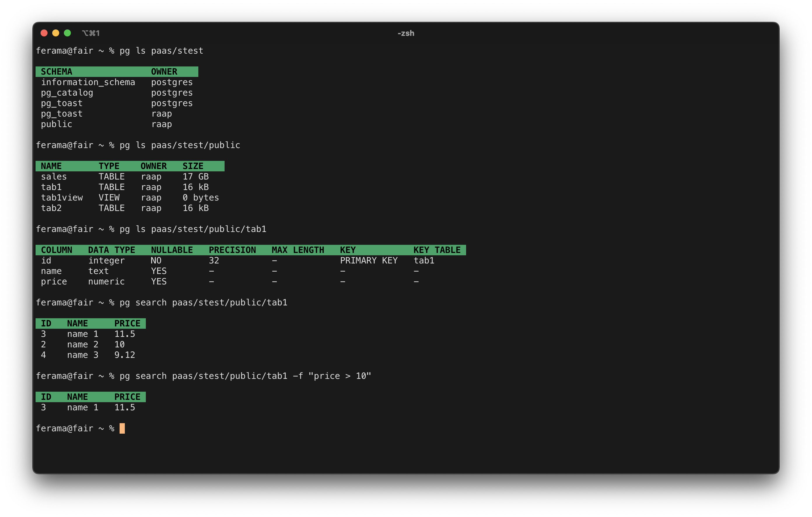Click the pg_catalog schema name
This screenshot has width=812, height=517.
tap(67, 93)
